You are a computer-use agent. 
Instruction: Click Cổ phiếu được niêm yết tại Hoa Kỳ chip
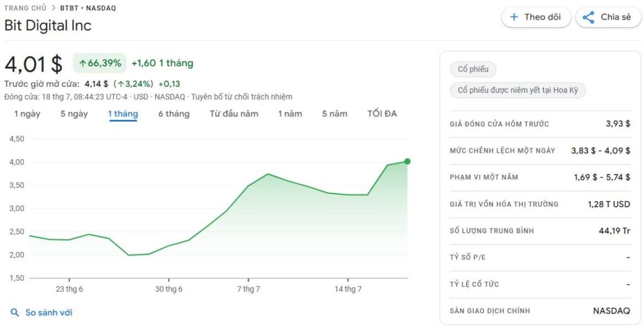click(518, 90)
